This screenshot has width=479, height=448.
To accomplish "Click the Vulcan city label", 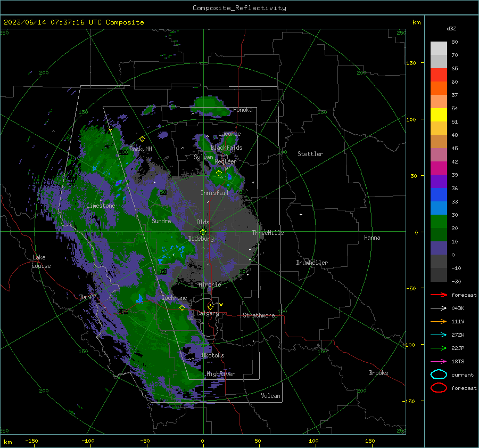I will pos(270,396).
